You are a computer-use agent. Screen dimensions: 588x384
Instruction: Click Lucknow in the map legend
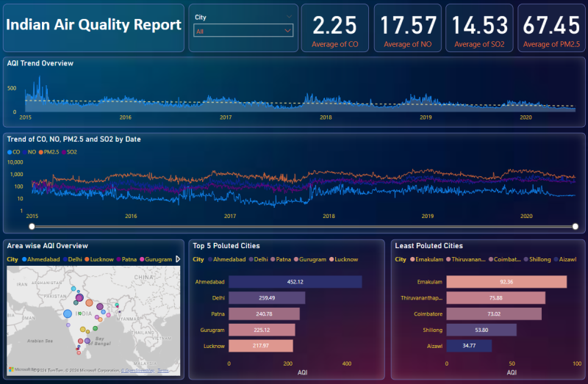click(101, 259)
